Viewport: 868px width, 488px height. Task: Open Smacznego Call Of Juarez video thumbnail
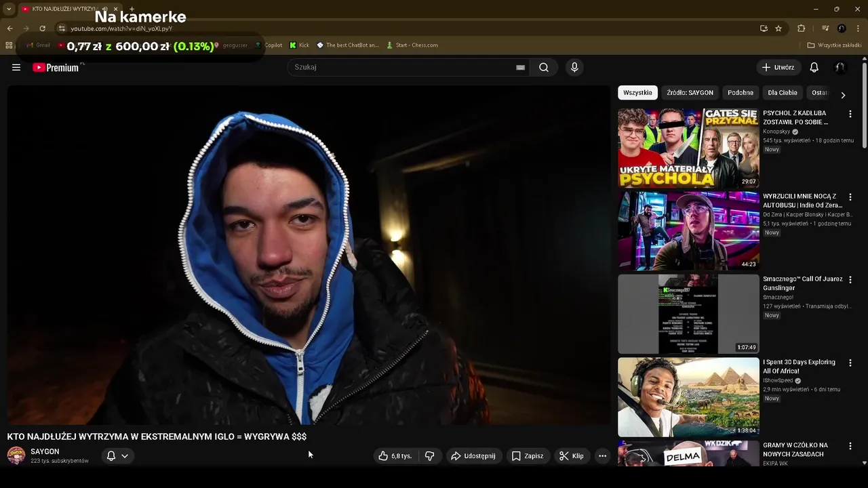688,314
